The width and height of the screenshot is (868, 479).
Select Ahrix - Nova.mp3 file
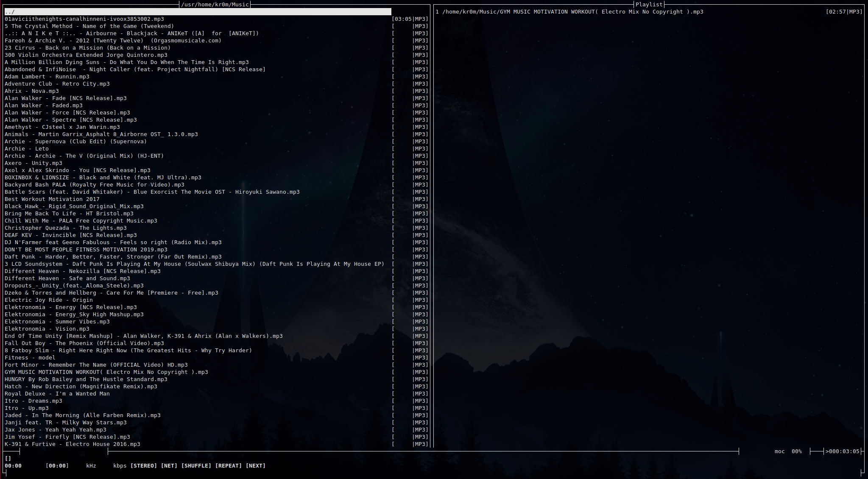(x=32, y=91)
